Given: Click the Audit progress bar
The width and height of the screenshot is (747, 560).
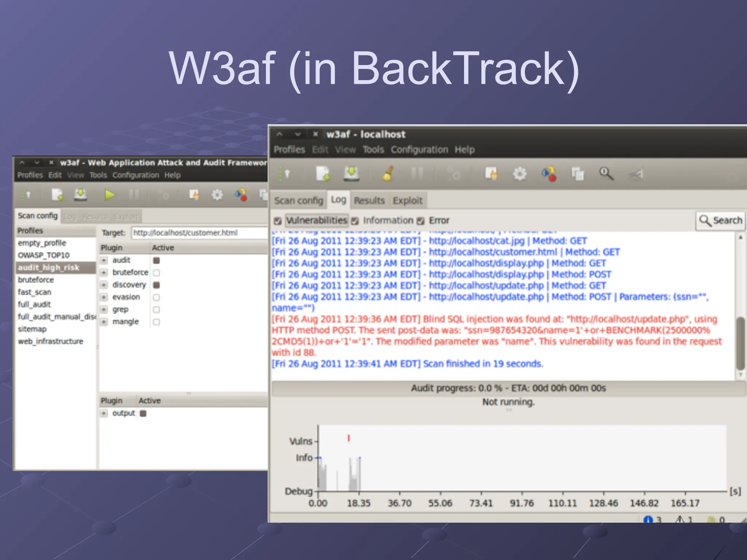Looking at the screenshot, I should click(x=508, y=388).
